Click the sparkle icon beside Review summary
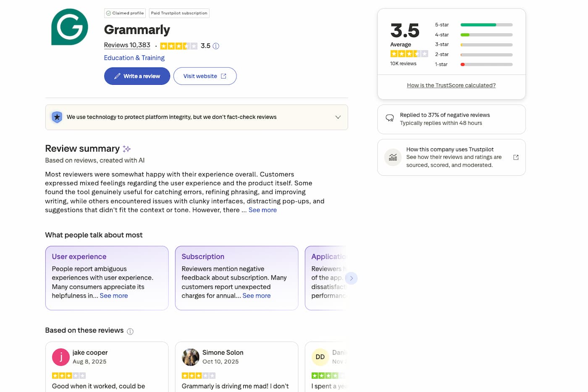The width and height of the screenshot is (588, 392). 126,148
